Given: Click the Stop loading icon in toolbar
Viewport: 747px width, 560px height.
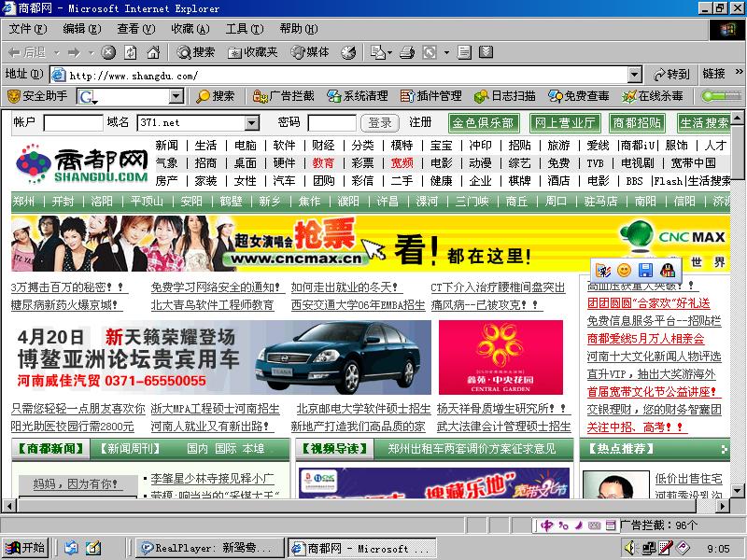Looking at the screenshot, I should (x=109, y=52).
